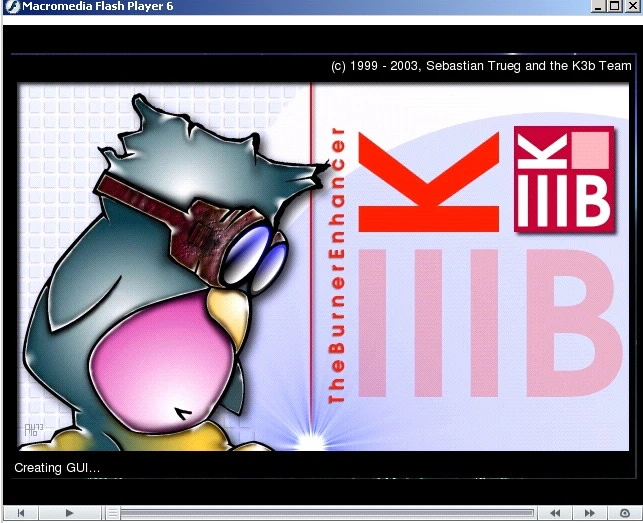
Task: Click the step forward double-arrow button
Action: (x=590, y=513)
